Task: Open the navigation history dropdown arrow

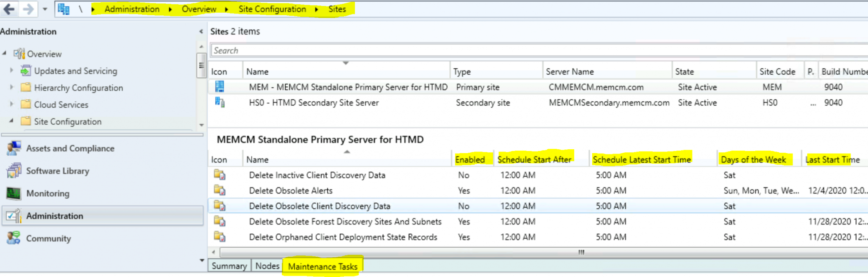Action: tap(45, 9)
